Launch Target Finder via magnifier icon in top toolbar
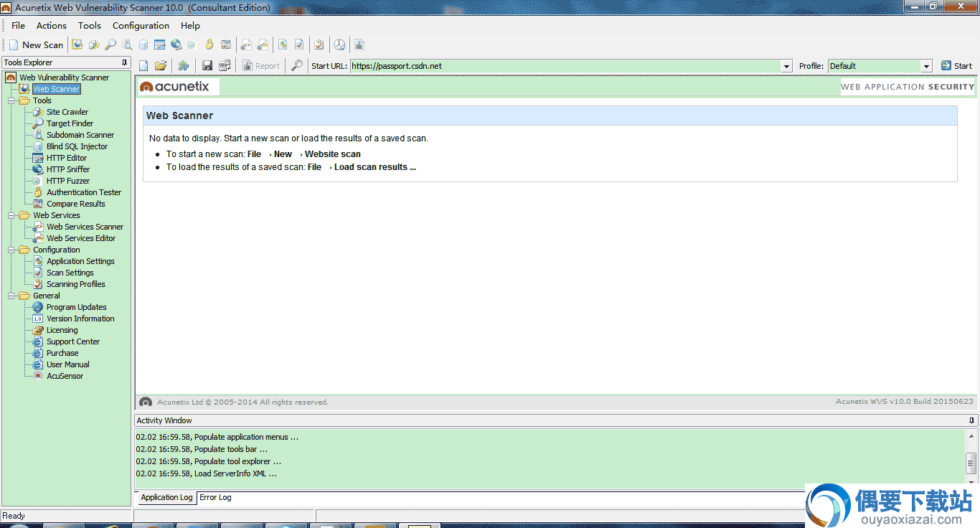The width and height of the screenshot is (980, 528). (x=110, y=44)
